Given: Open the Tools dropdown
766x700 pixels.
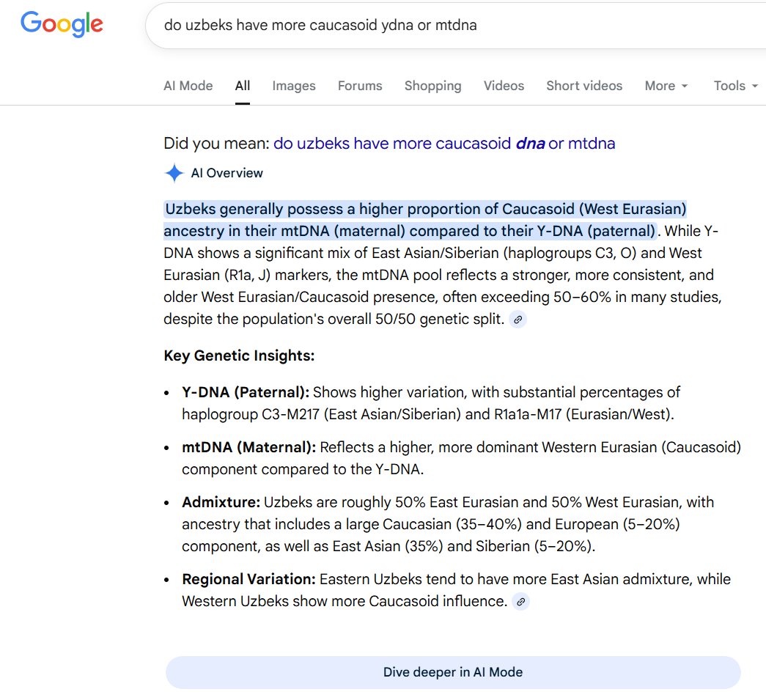Looking at the screenshot, I should 736,86.
